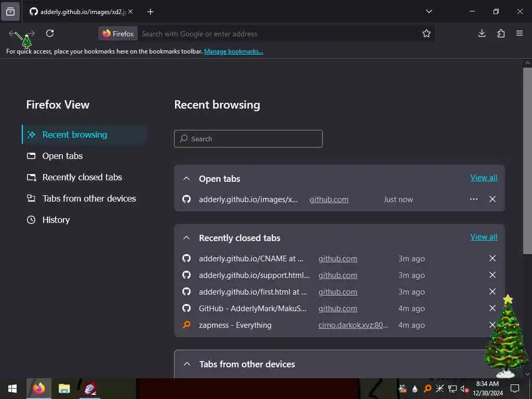Image resolution: width=532 pixels, height=399 pixels.
Task: Close the open adderly.github.io/images tab row
Action: pyautogui.click(x=493, y=199)
